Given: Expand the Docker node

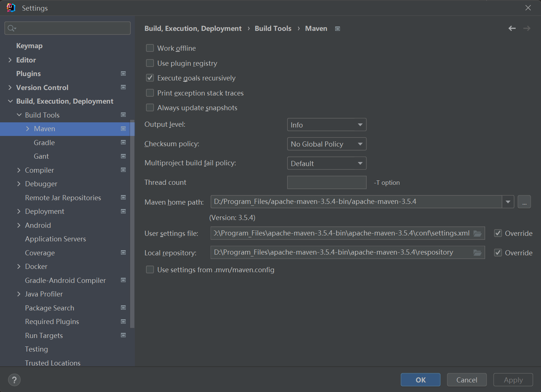Looking at the screenshot, I should pyautogui.click(x=19, y=266).
